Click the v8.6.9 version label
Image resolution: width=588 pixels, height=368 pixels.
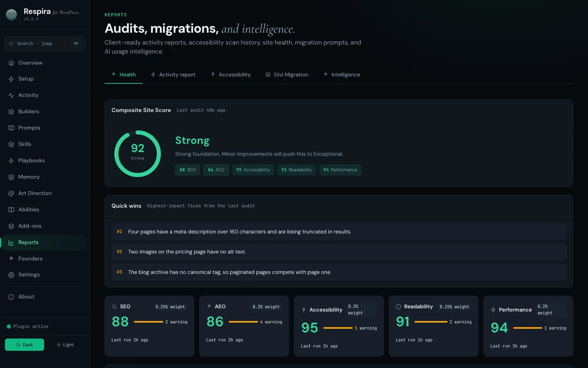[x=31, y=19]
